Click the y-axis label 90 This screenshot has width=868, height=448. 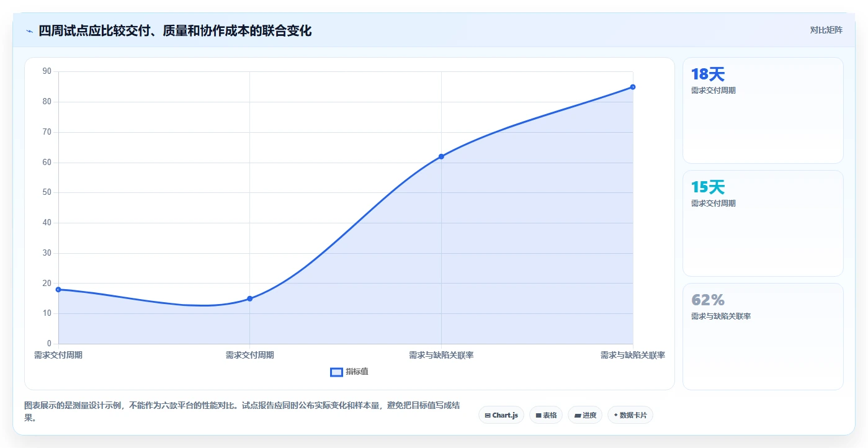click(47, 71)
